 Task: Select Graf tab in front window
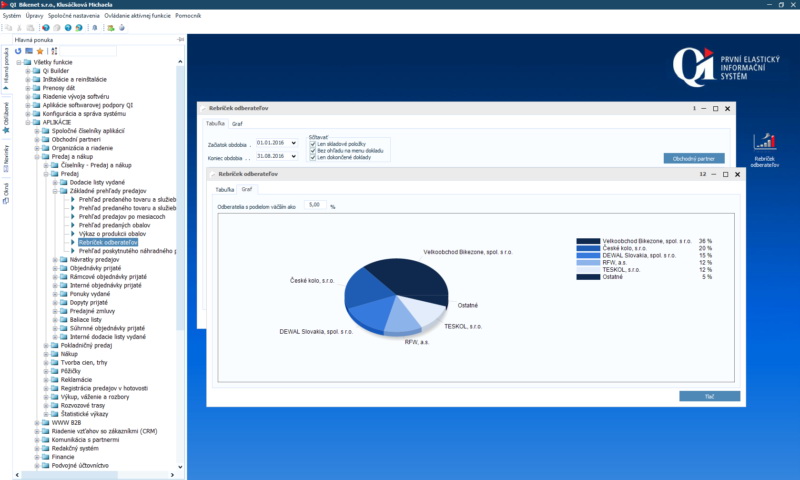coord(247,189)
